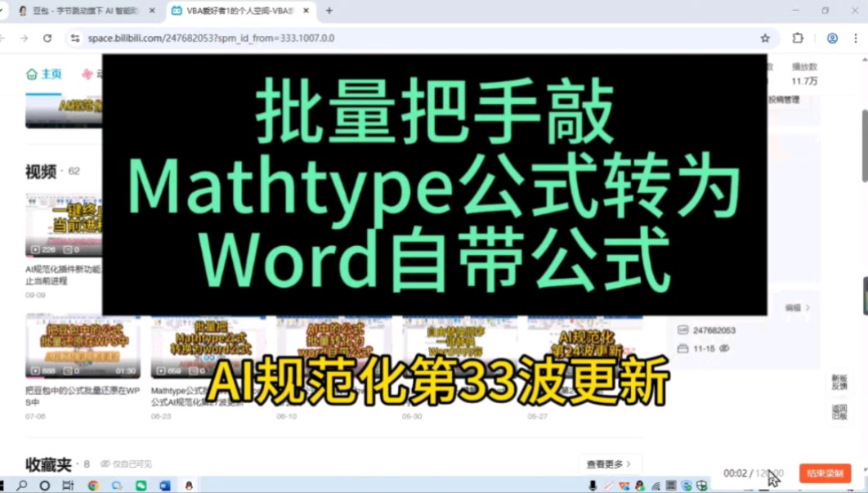Click the bookmark star in the address bar
This screenshot has height=493, width=868.
pos(764,38)
